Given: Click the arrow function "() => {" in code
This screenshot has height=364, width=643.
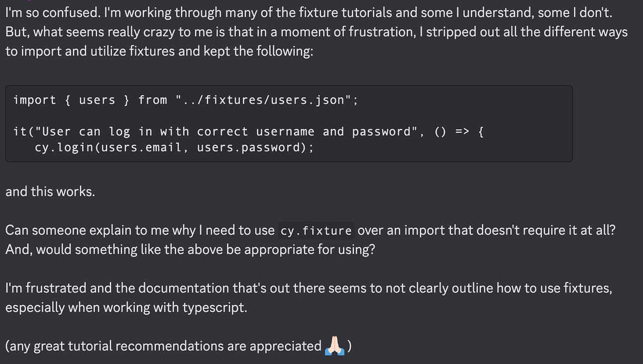Looking at the screenshot, I should 459,132.
